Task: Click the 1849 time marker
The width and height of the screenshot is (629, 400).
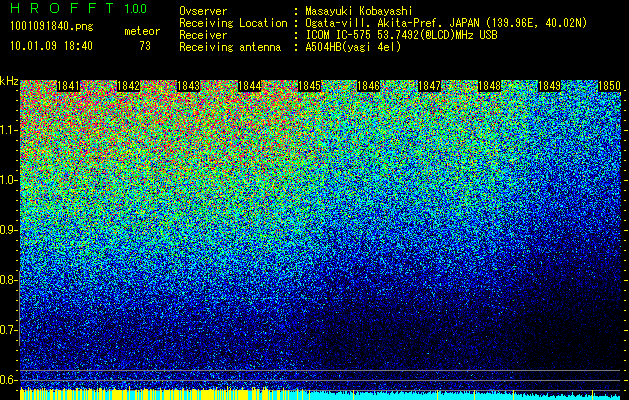Action: (549, 86)
